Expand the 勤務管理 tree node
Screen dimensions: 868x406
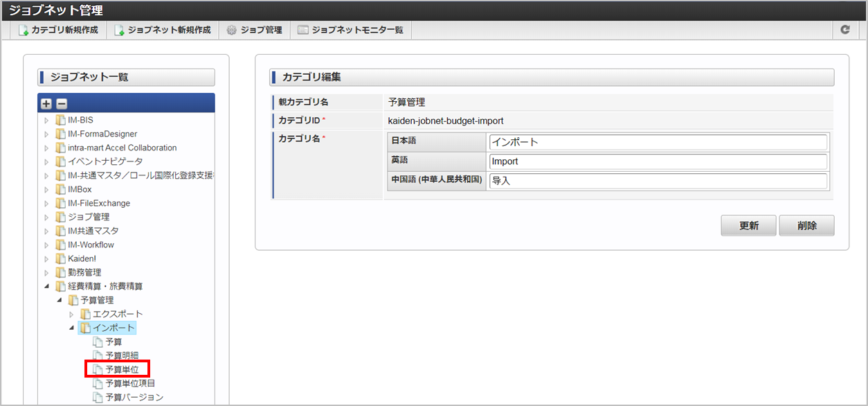coord(46,272)
